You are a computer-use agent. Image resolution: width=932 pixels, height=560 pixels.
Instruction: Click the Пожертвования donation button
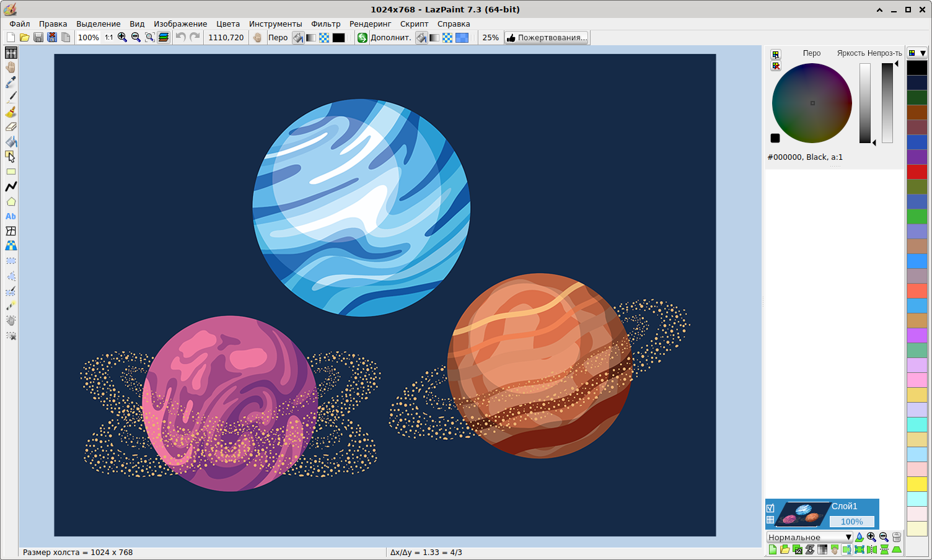point(547,38)
